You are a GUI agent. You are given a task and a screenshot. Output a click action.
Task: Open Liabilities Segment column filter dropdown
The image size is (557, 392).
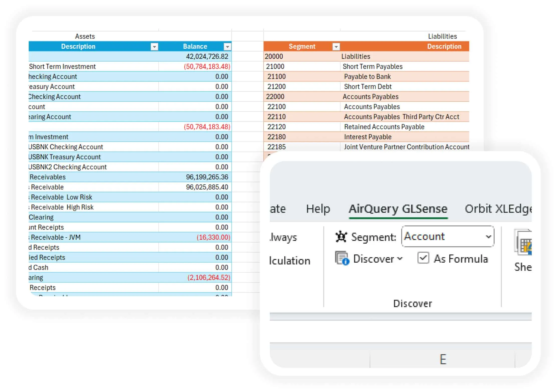[x=336, y=47]
